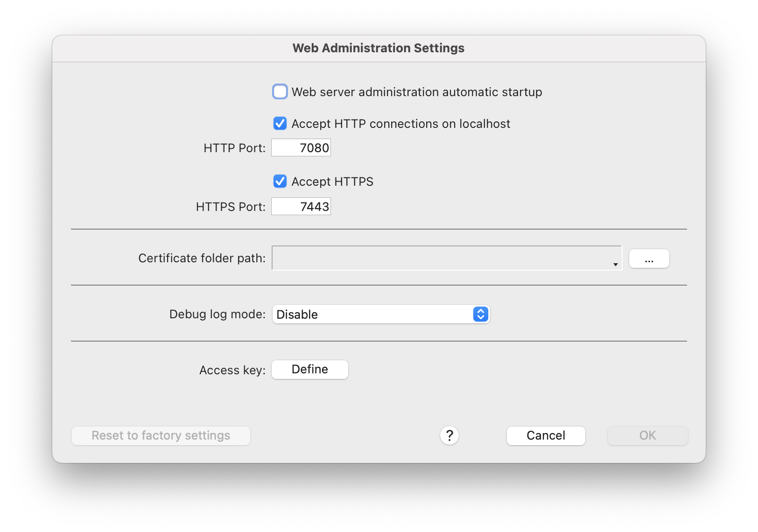Viewport: 758px width, 532px height.
Task: Toggle the Accept HTTPS checkbox
Action: click(x=280, y=181)
